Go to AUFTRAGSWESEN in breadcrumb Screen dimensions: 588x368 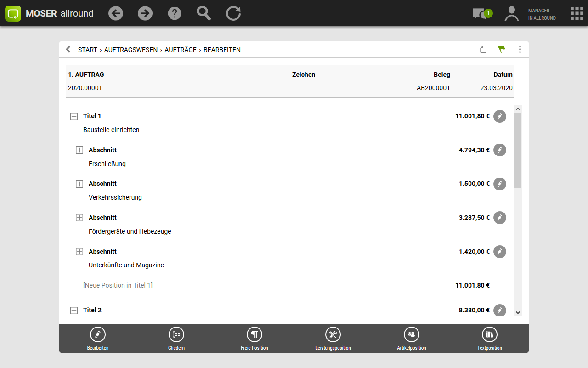coord(130,50)
